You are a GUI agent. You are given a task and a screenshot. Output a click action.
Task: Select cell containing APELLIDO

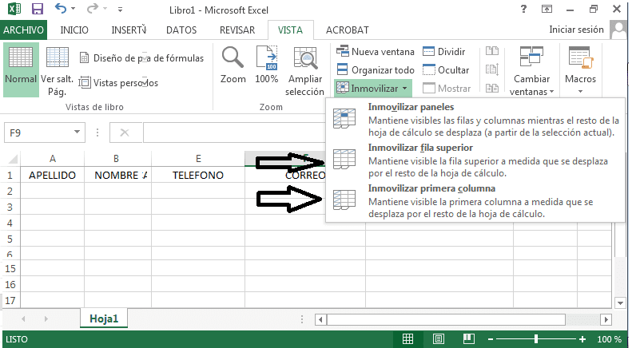tap(53, 176)
